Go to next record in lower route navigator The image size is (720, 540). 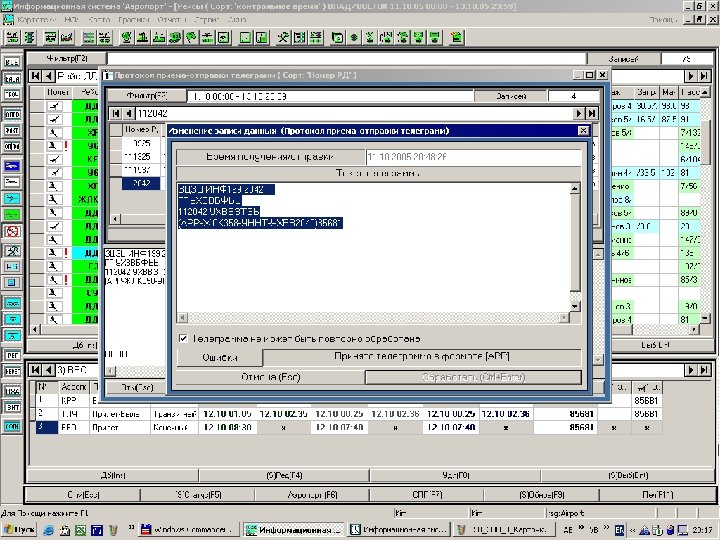click(691, 370)
